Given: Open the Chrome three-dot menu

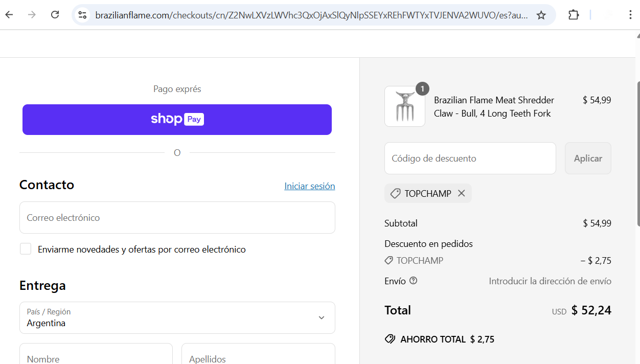Looking at the screenshot, I should click(630, 15).
